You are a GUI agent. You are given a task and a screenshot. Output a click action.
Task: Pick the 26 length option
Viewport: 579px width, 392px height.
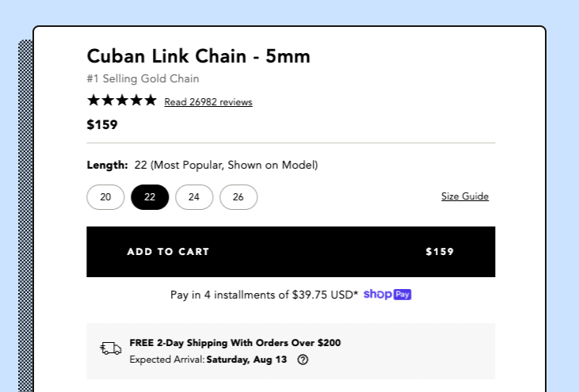[238, 197]
